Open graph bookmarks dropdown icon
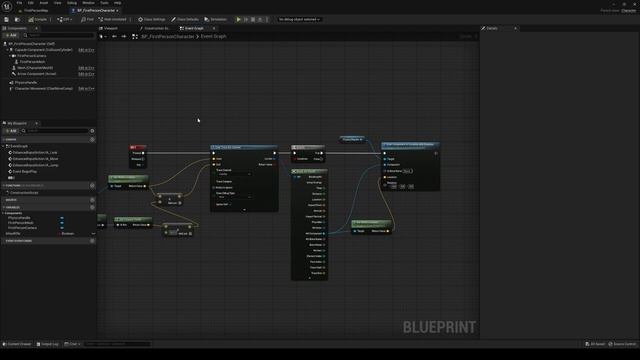 click(103, 36)
